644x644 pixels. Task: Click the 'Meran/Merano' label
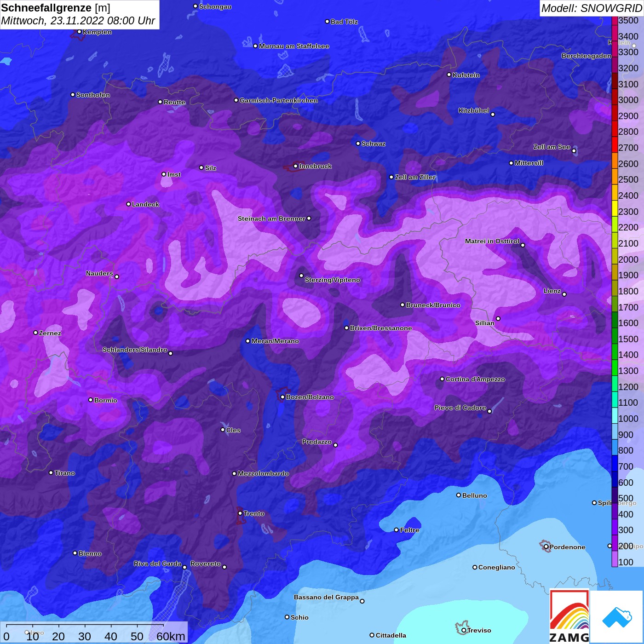coord(275,341)
